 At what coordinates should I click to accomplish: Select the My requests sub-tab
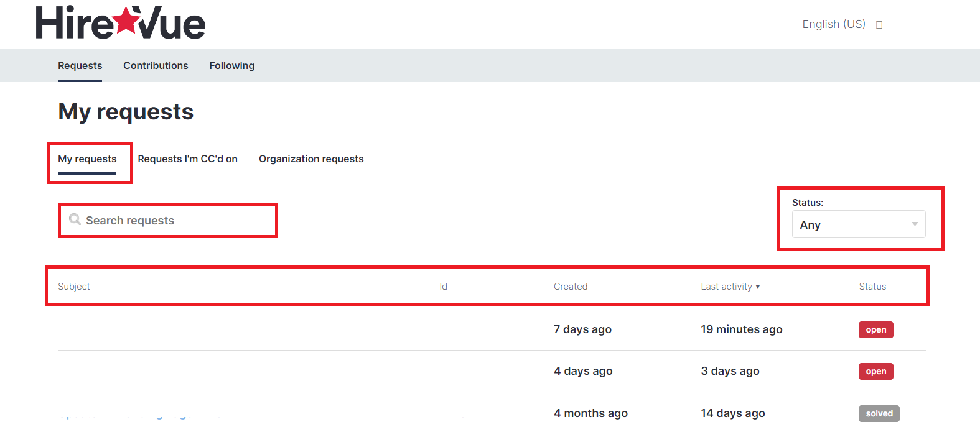click(87, 159)
